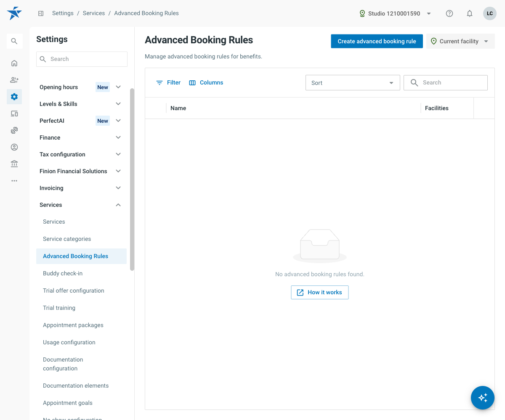Go to Home icon in left rail
This screenshot has width=505, height=420.
(14, 63)
